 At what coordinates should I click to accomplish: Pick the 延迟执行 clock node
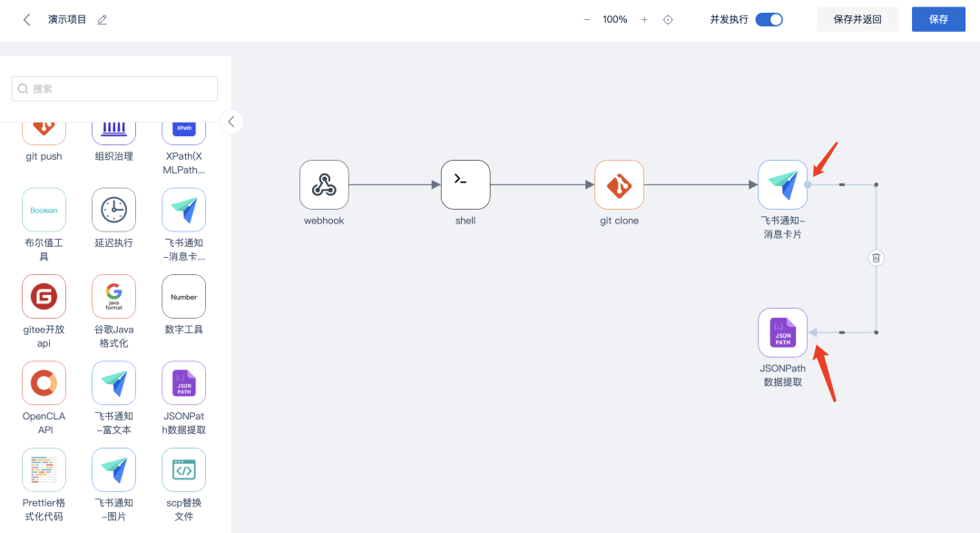[x=113, y=210]
